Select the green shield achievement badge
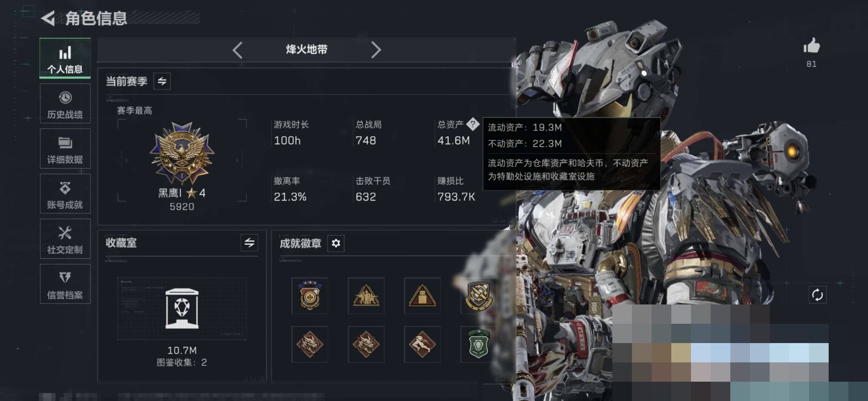Screen dimensions: 868x401 [478, 344]
